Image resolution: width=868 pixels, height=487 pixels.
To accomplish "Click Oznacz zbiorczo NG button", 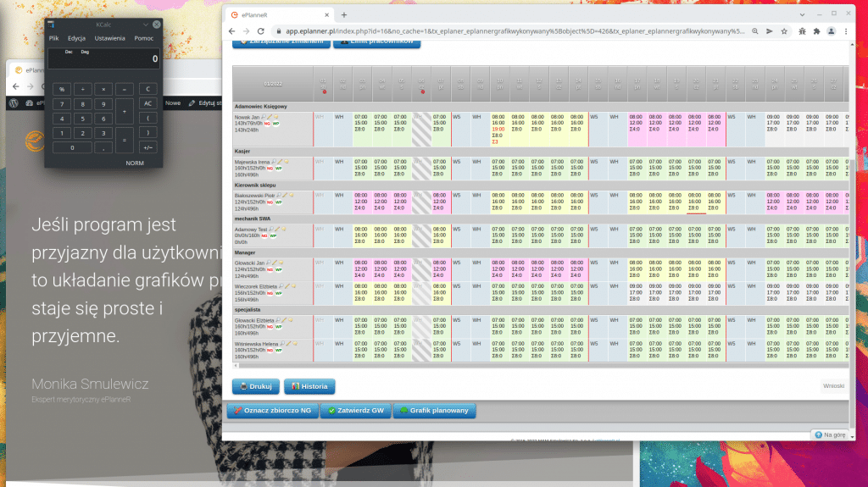I will tap(273, 411).
